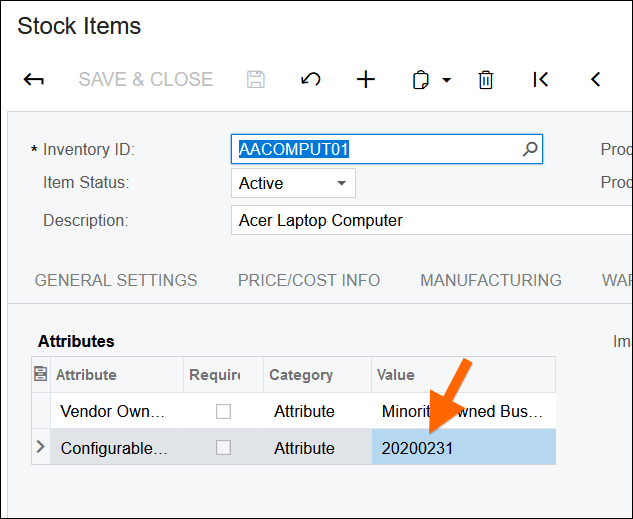
Task: Expand the clipboard menu dropdown arrow
Action: tap(446, 80)
